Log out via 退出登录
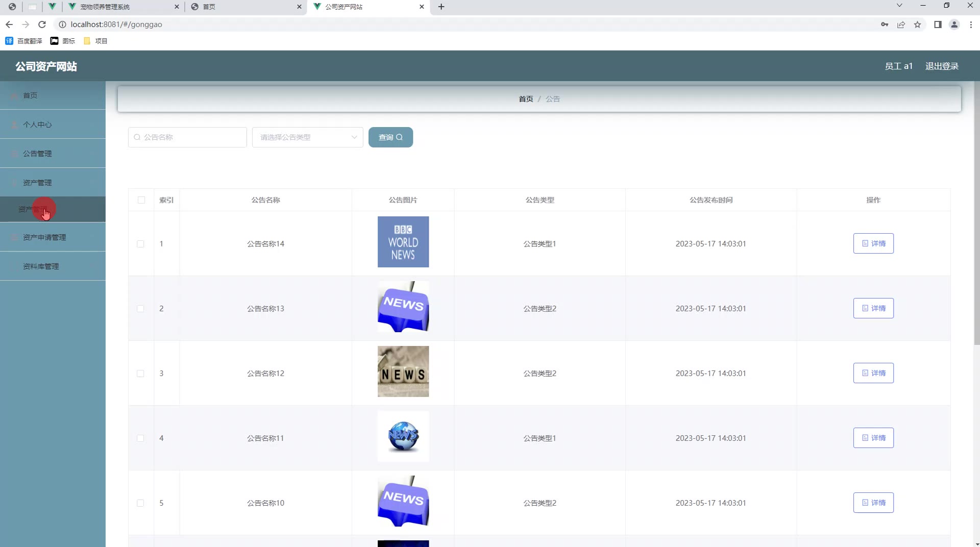The image size is (980, 547). tap(942, 66)
